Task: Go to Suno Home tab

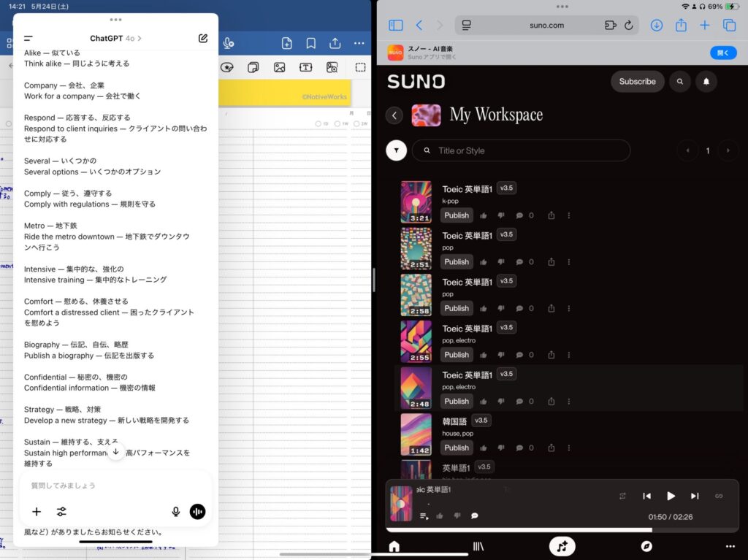Action: (394, 546)
